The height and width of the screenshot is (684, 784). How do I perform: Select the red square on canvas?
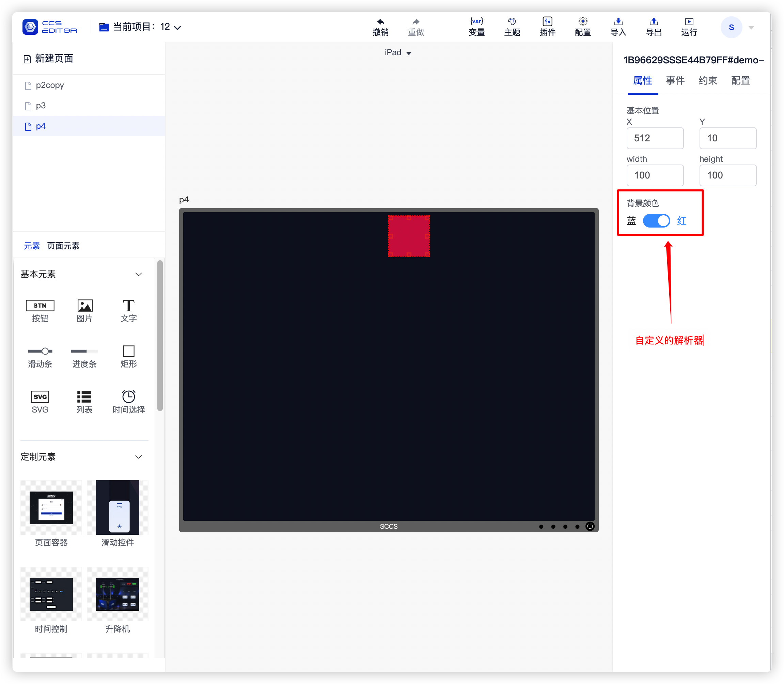click(409, 236)
